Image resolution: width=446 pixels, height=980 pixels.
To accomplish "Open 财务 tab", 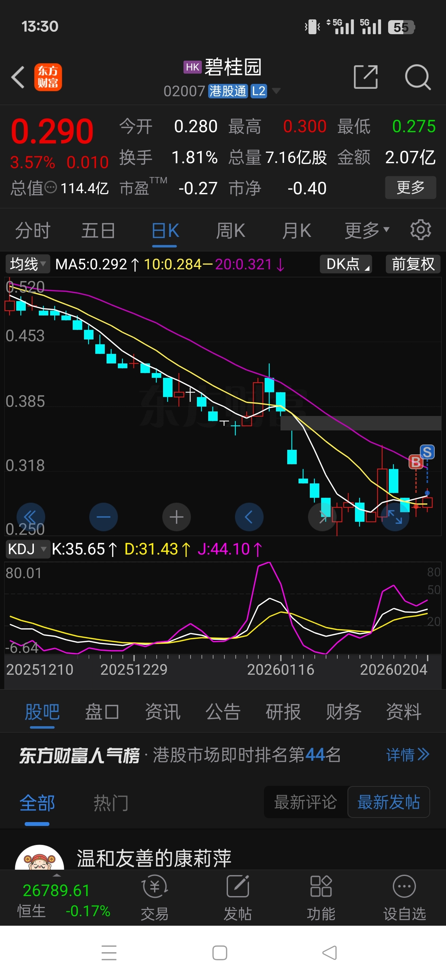I will tap(343, 711).
